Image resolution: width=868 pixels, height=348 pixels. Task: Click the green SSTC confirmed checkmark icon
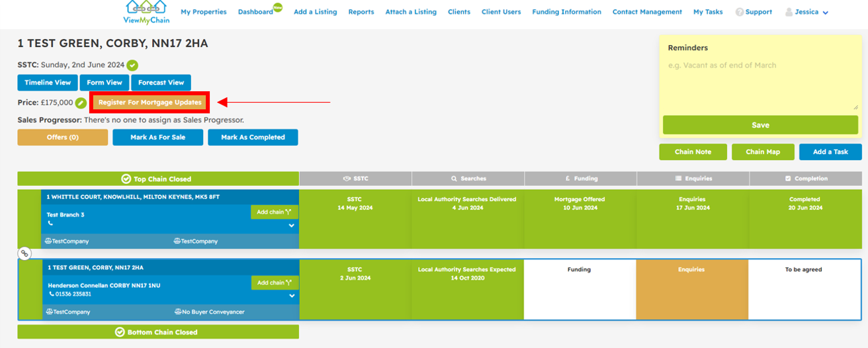point(132,65)
